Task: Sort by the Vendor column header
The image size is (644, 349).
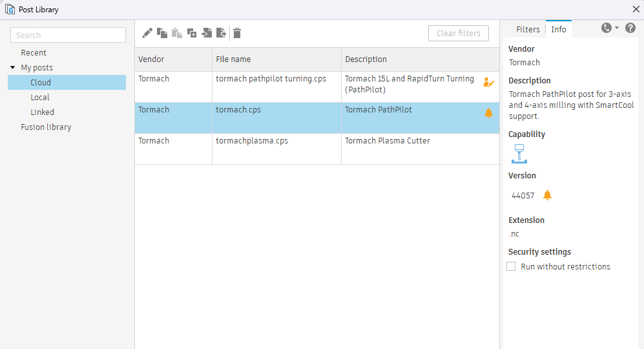Action: tap(173, 59)
